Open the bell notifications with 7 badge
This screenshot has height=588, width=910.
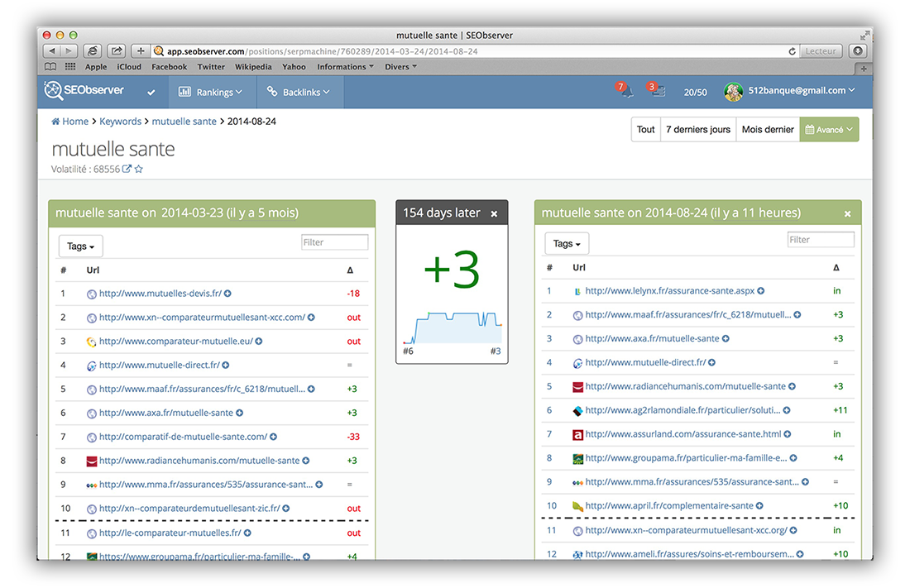point(625,90)
